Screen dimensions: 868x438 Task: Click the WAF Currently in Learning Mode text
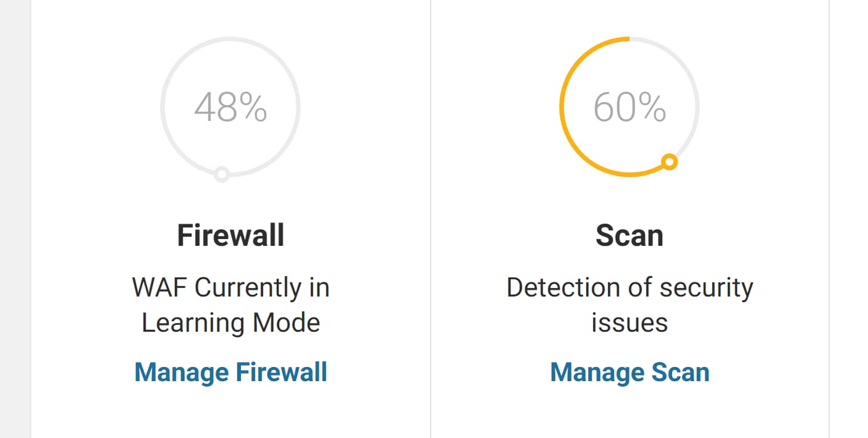(x=230, y=305)
